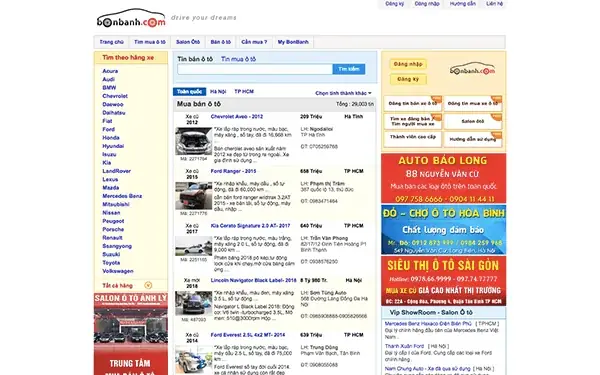Image resolution: width=600 pixels, height=375 pixels.
Task: Click yellow Đăng nhập button in right panel
Action: click(x=408, y=64)
